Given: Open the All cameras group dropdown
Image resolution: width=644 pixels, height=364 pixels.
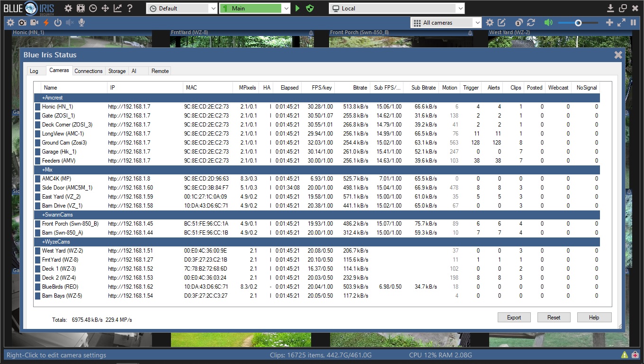Looking at the screenshot, I should (x=446, y=22).
